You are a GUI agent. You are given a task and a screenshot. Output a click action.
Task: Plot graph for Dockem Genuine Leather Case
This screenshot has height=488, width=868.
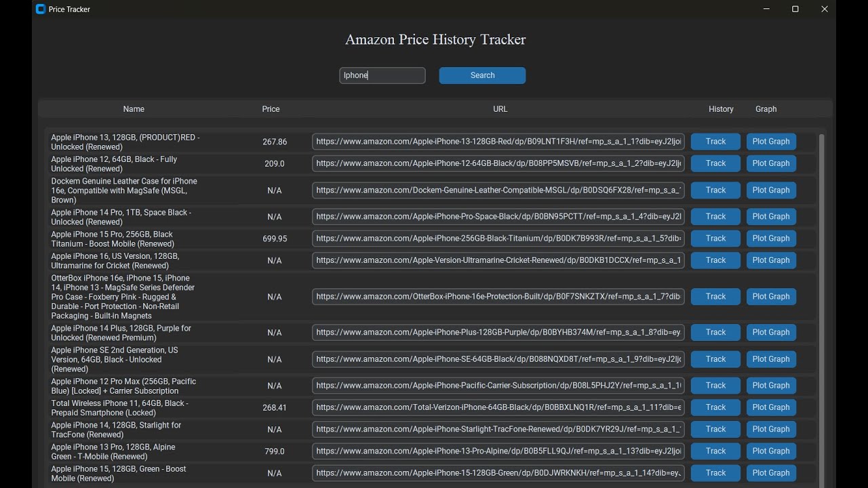click(771, 190)
